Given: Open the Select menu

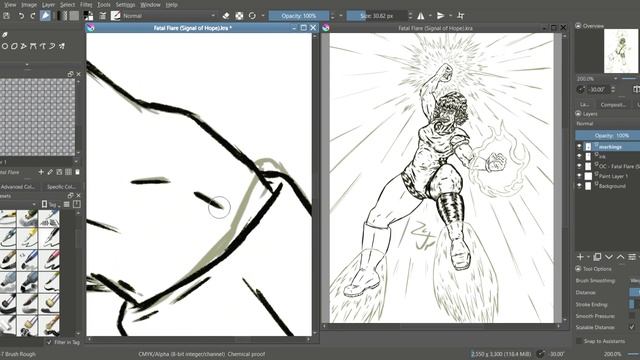Looking at the screenshot, I should pos(67,5).
